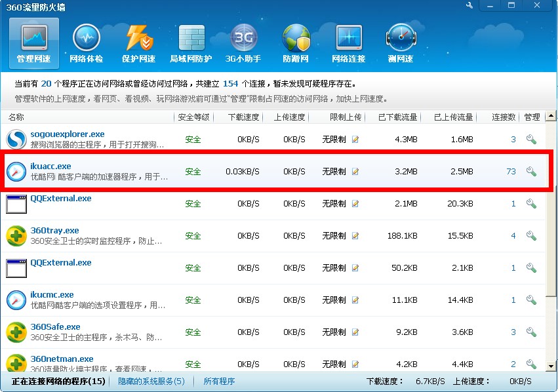The image size is (558, 392).
Task: Open manage wrench for QQExternal.exe with 50.2KB downloaded
Action: click(x=531, y=268)
